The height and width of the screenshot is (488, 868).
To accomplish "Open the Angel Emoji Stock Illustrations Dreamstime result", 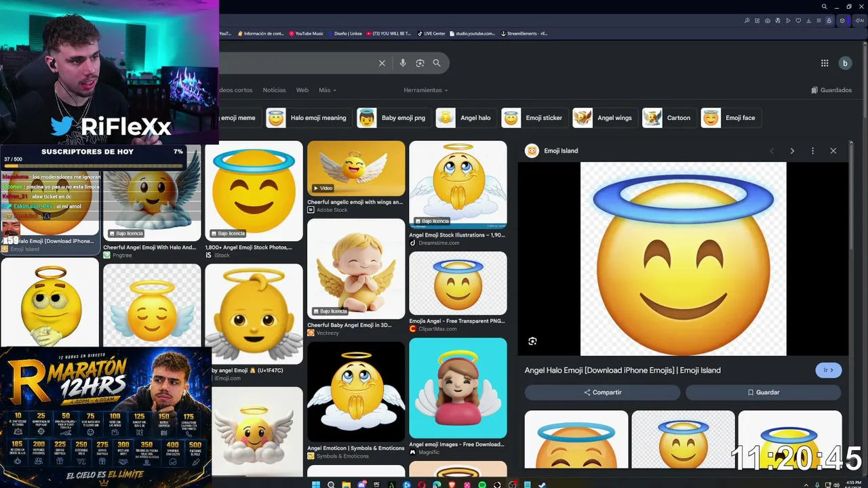I will pyautogui.click(x=458, y=194).
